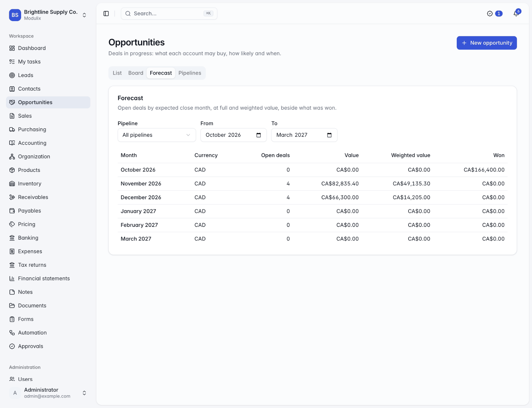Click the Accounting book icon
This screenshot has height=408, width=532.
click(12, 143)
